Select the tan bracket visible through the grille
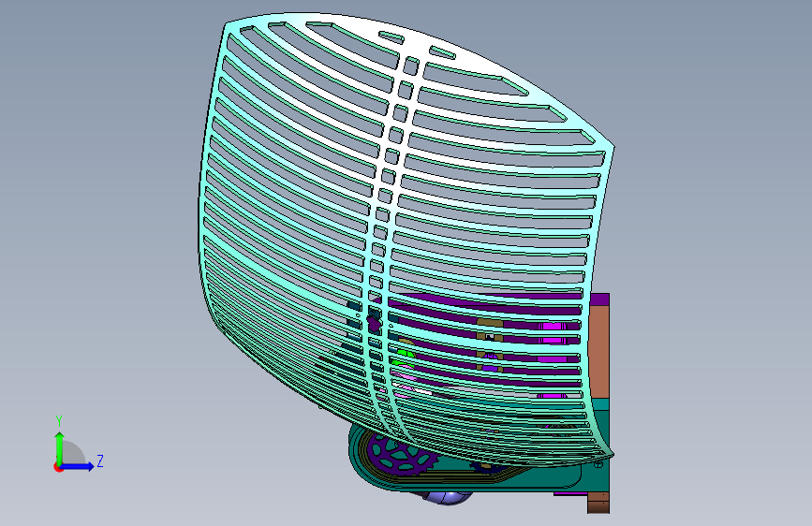 click(490, 322)
